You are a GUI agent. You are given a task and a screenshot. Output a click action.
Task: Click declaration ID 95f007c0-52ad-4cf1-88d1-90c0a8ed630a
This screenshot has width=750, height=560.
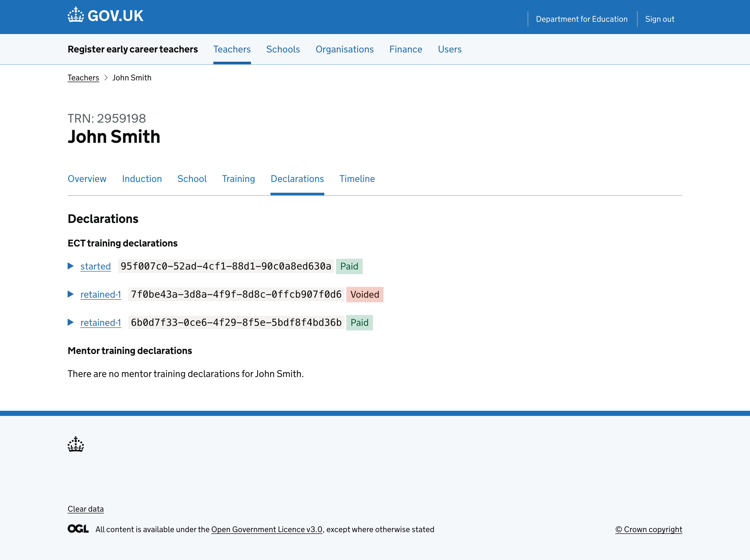point(226,266)
